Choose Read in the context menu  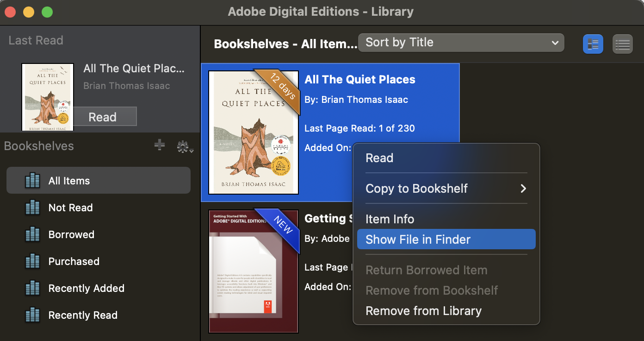(379, 158)
